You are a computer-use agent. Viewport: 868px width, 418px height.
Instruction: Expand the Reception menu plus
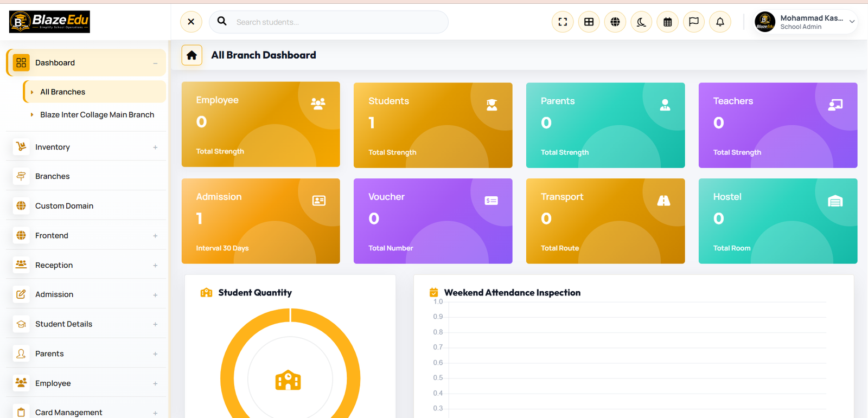click(155, 266)
